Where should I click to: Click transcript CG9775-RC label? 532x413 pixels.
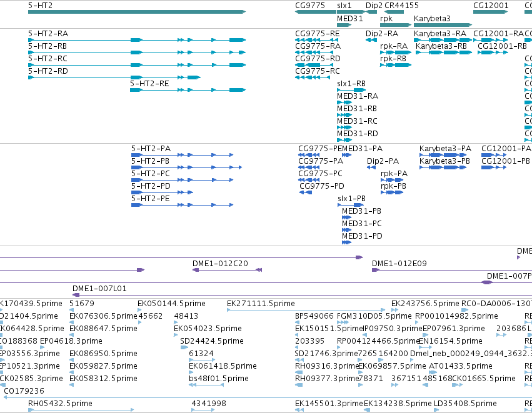318,71
